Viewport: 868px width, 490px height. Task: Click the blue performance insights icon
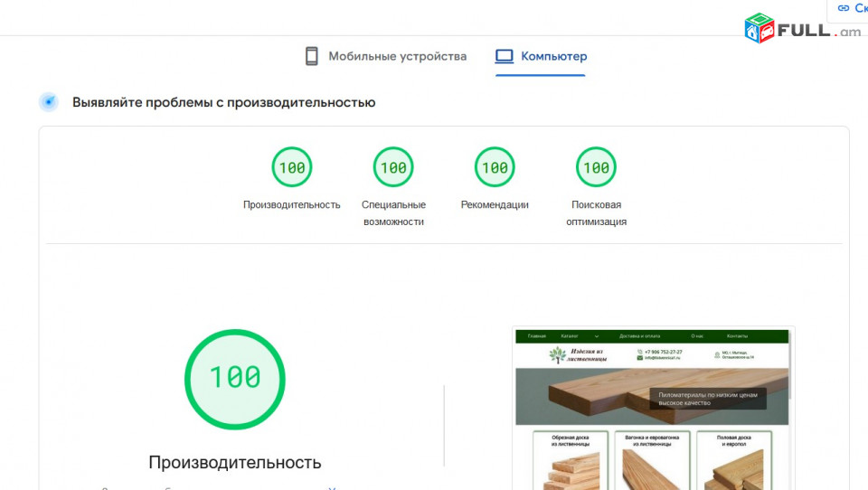(x=49, y=102)
